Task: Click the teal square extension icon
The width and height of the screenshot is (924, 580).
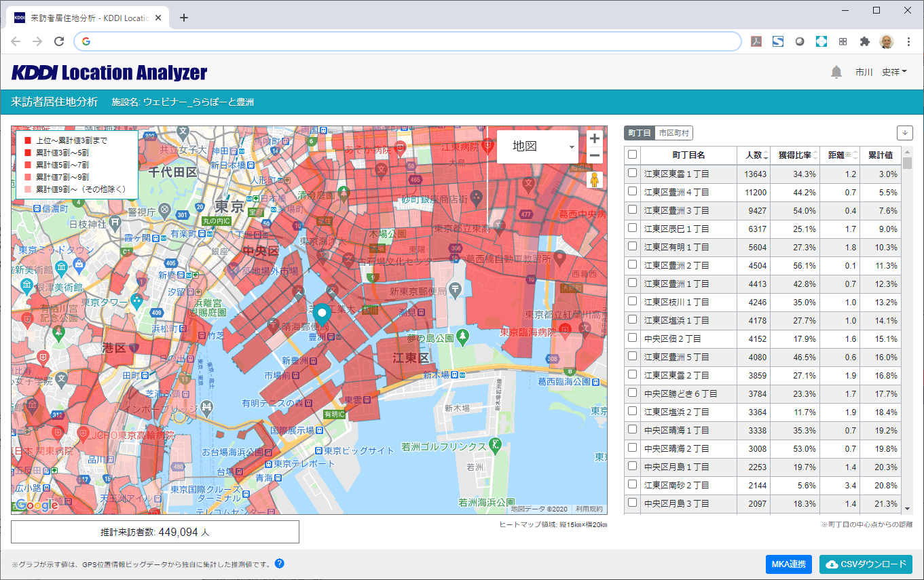Action: pyautogui.click(x=821, y=41)
